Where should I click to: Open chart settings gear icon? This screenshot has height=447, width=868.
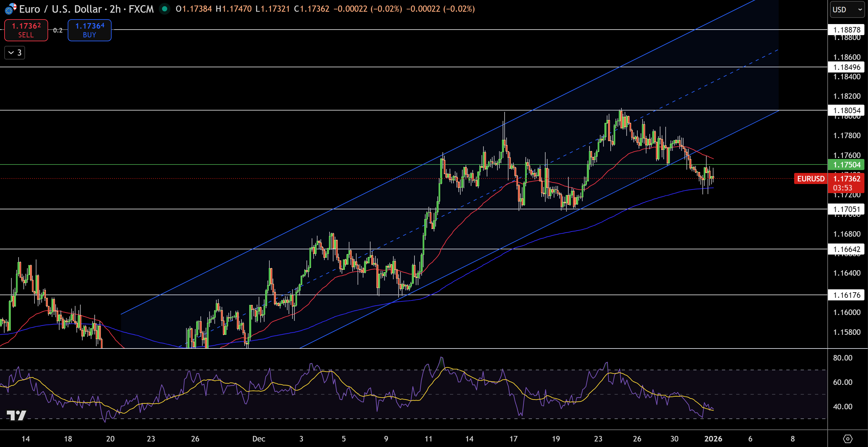pyautogui.click(x=848, y=439)
